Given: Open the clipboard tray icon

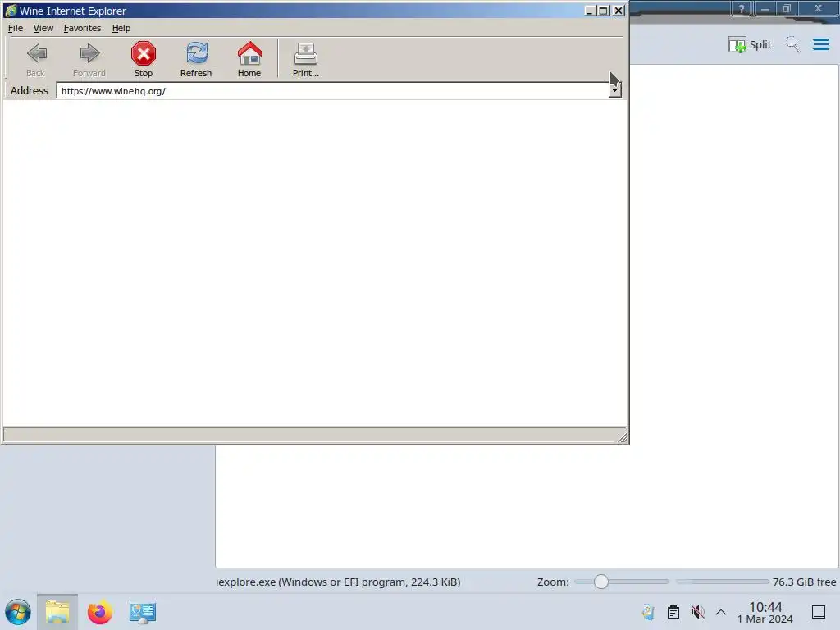Looking at the screenshot, I should pos(673,612).
